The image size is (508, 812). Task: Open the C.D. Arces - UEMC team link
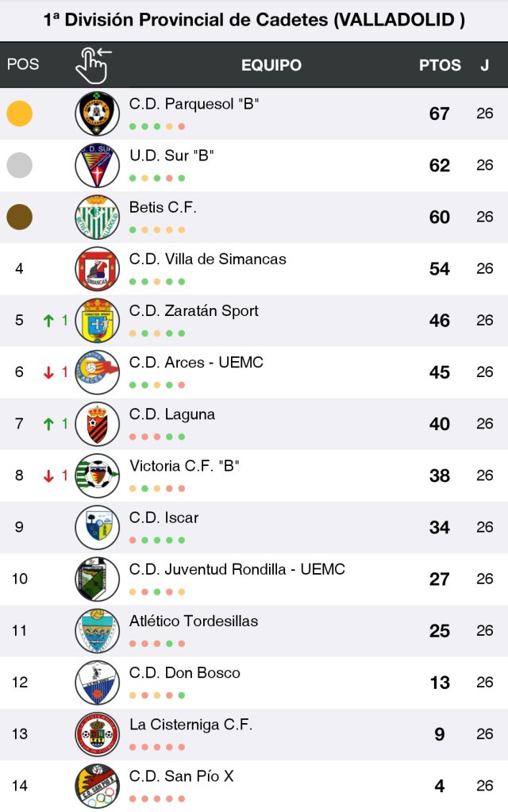tap(196, 363)
